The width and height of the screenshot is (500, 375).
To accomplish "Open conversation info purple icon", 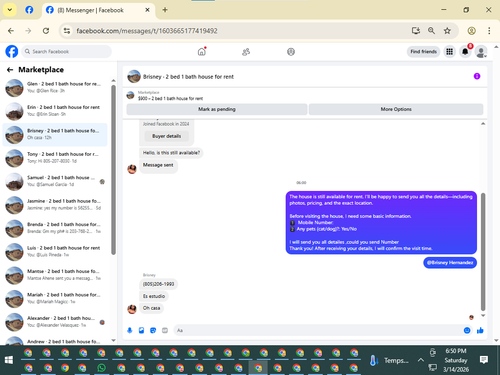I will click(477, 76).
